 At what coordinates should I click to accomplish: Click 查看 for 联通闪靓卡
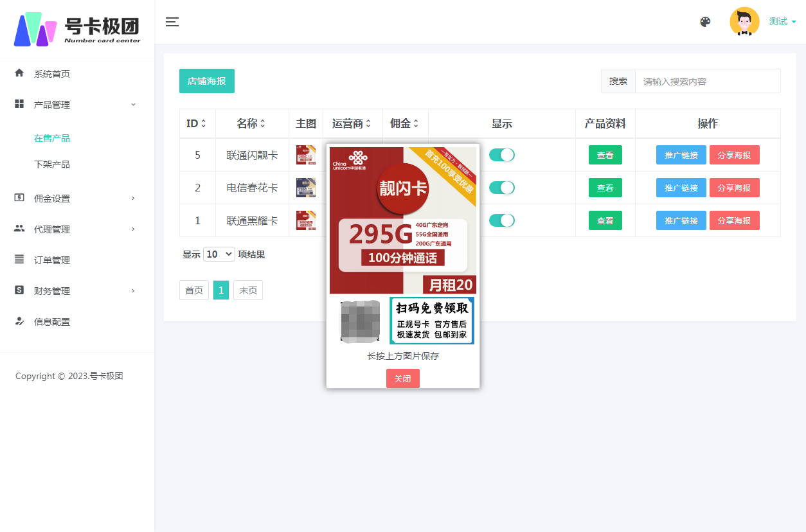click(605, 155)
